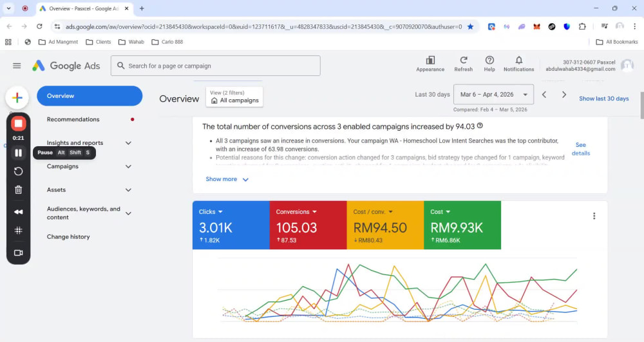Open the Notifications bell
The width and height of the screenshot is (644, 342).
click(518, 64)
